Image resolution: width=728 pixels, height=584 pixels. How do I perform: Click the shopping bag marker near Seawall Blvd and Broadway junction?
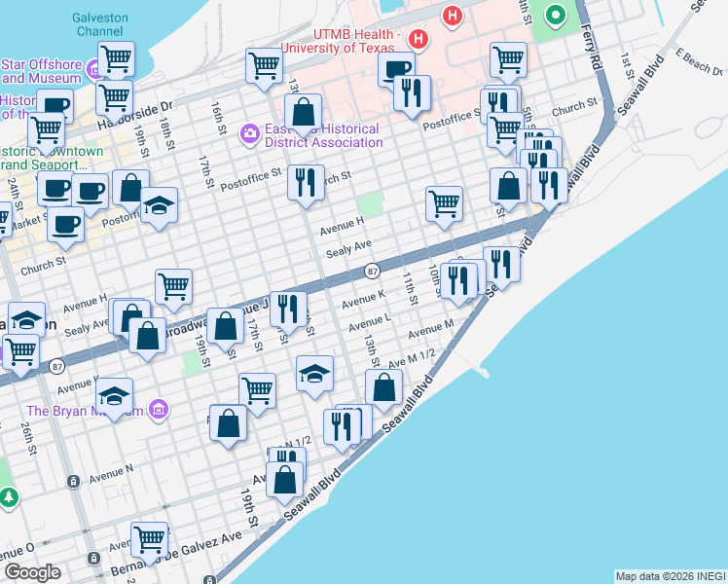tap(508, 186)
